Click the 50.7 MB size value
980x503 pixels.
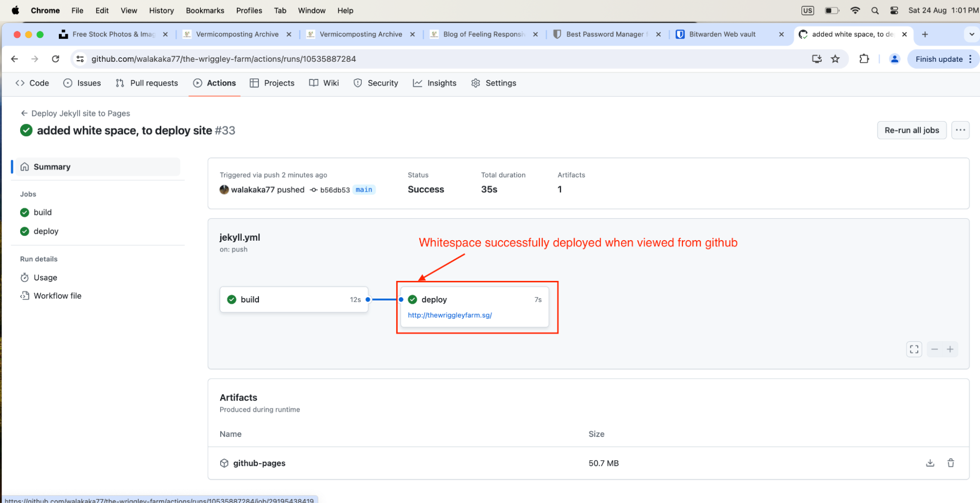[x=603, y=463]
